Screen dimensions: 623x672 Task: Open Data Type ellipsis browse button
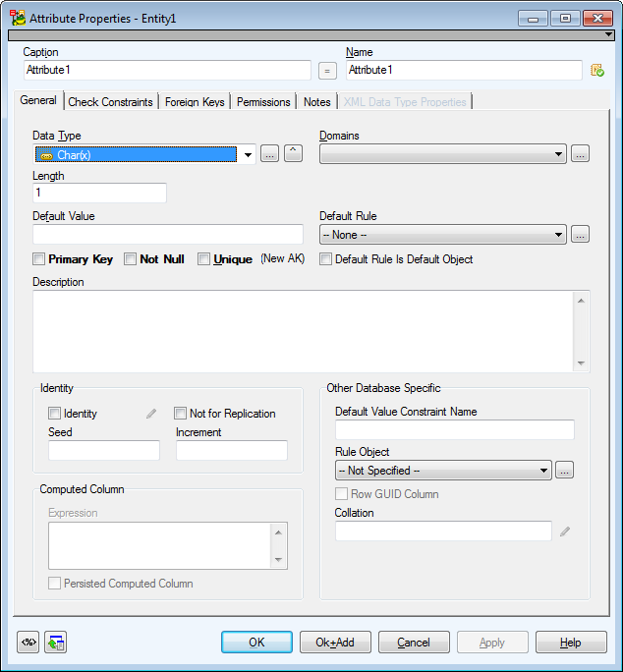[x=269, y=154]
